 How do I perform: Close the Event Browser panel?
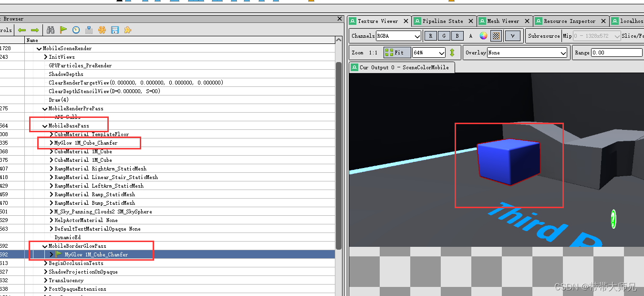340,19
